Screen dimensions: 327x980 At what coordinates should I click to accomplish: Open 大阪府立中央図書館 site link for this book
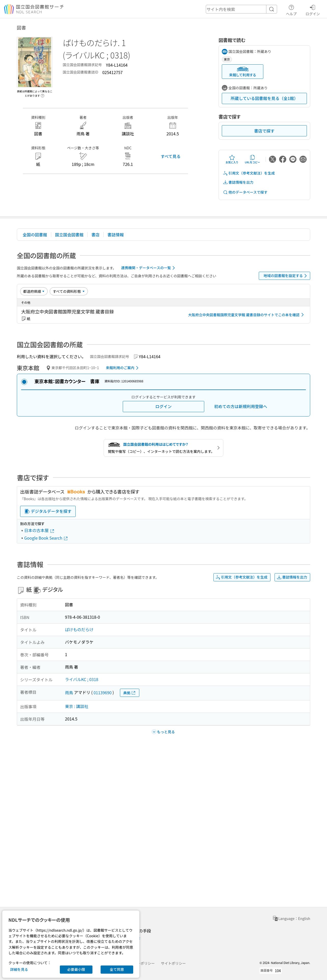coord(246,315)
